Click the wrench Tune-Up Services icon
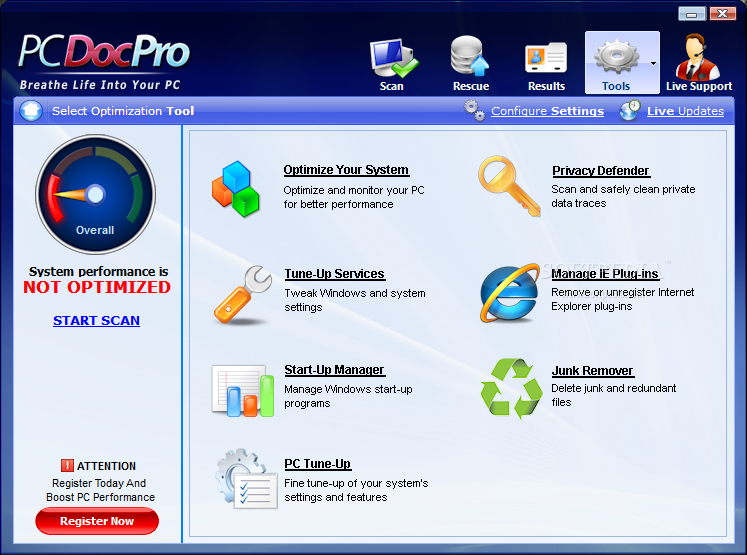This screenshot has width=747, height=555. 242,295
